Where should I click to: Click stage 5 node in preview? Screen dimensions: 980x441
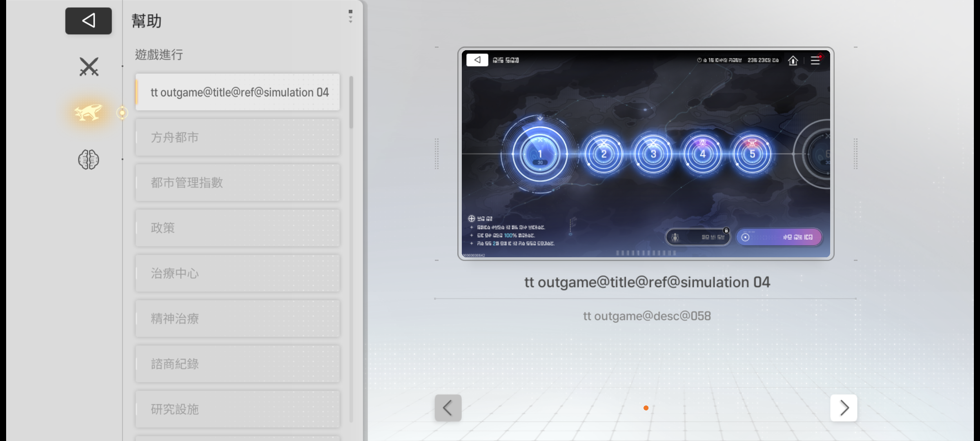pyautogui.click(x=752, y=154)
